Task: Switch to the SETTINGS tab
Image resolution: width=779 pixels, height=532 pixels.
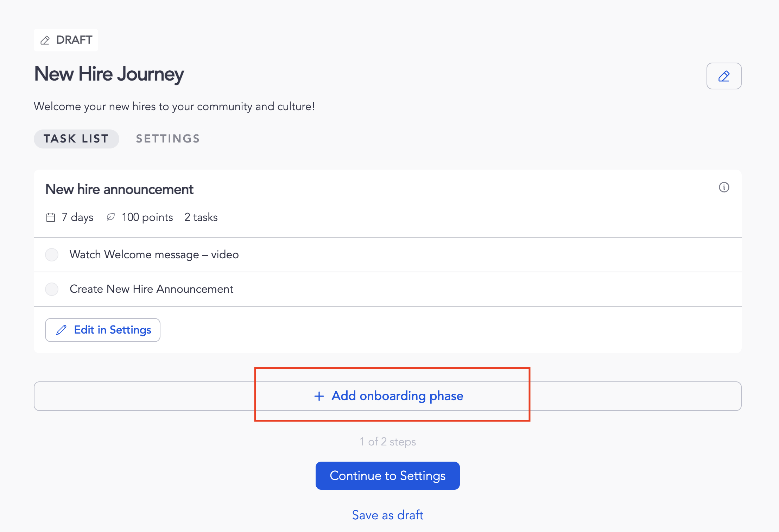Action: (168, 139)
